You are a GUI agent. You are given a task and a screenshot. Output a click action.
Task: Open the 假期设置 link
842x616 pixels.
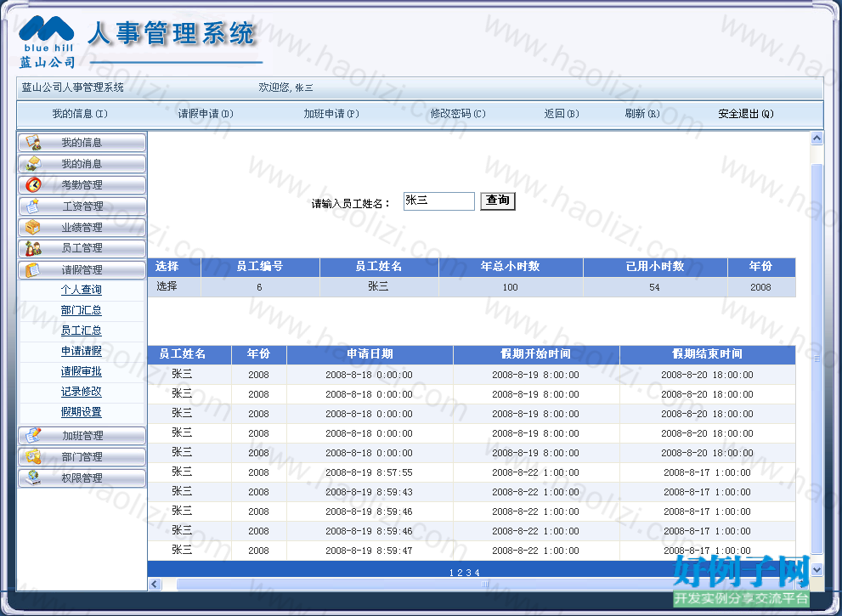(x=81, y=412)
